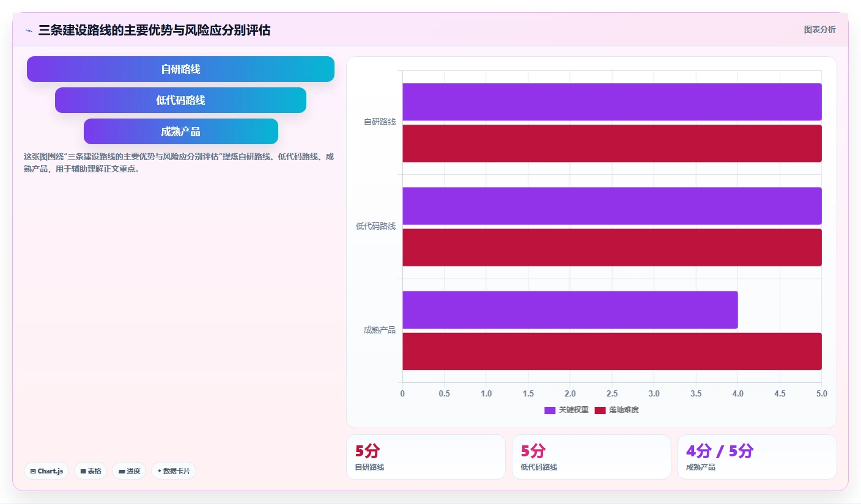
Task: Select the 自研路线 funnel bar
Action: 180,69
